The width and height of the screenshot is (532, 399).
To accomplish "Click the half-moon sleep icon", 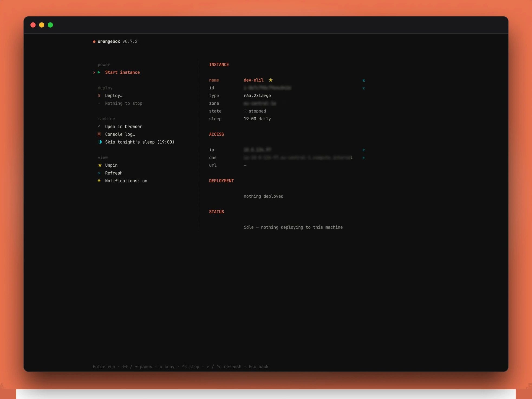I will point(100,142).
